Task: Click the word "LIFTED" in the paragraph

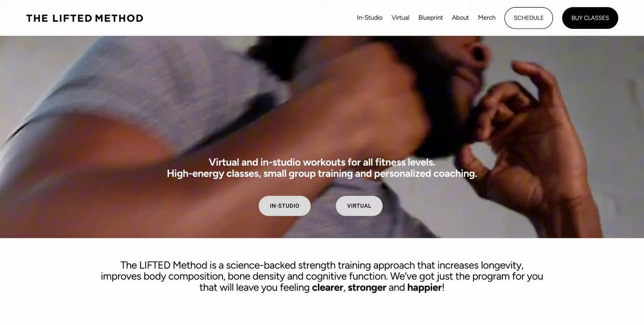Action: [x=155, y=265]
